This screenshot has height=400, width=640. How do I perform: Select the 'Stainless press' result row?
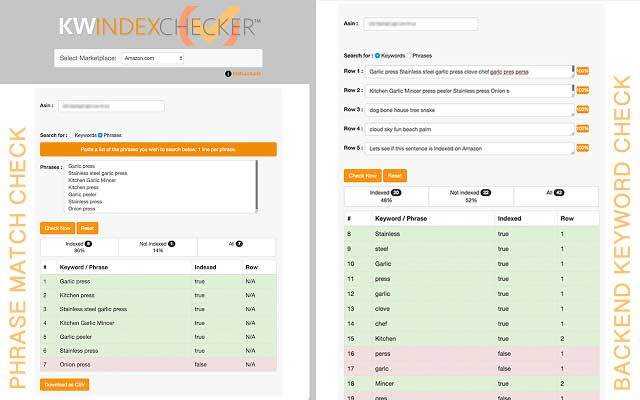pos(158,351)
